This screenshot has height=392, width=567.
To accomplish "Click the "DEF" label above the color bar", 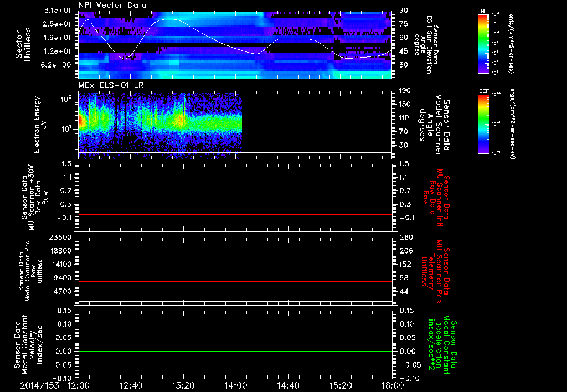I will (484, 91).
